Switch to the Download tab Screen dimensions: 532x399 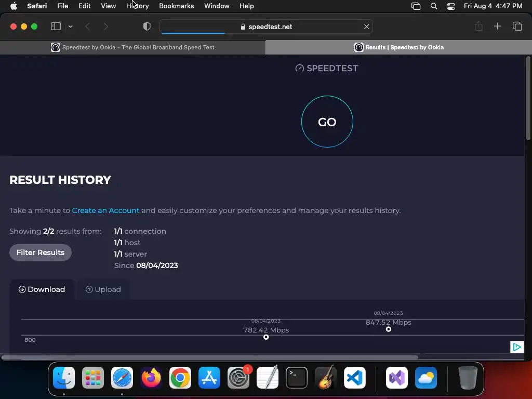[42, 289]
